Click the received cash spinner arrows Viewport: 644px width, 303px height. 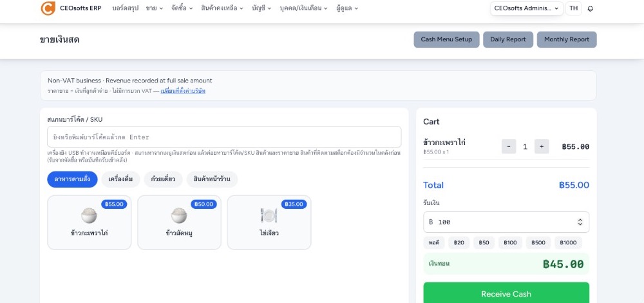[580, 222]
